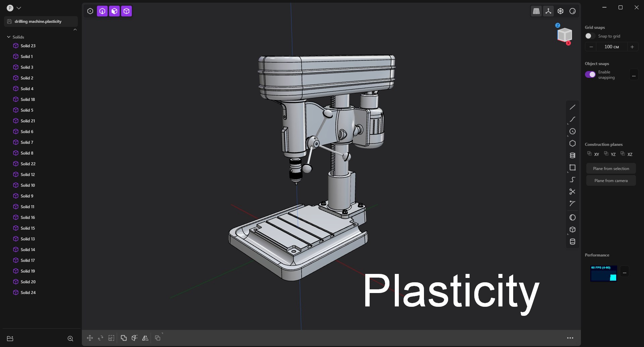The image size is (644, 347).
Task: Click the cut tool in bottom toolbar
Action: tap(135, 338)
